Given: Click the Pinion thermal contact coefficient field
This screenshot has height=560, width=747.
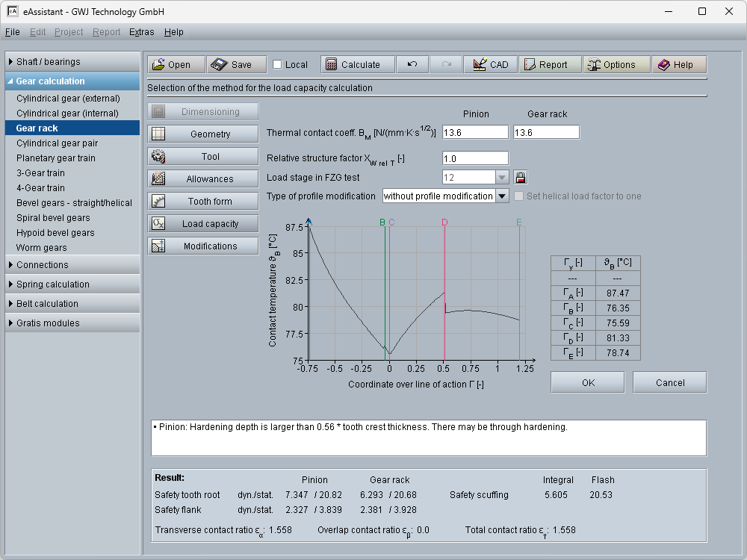Looking at the screenshot, I should point(475,132).
